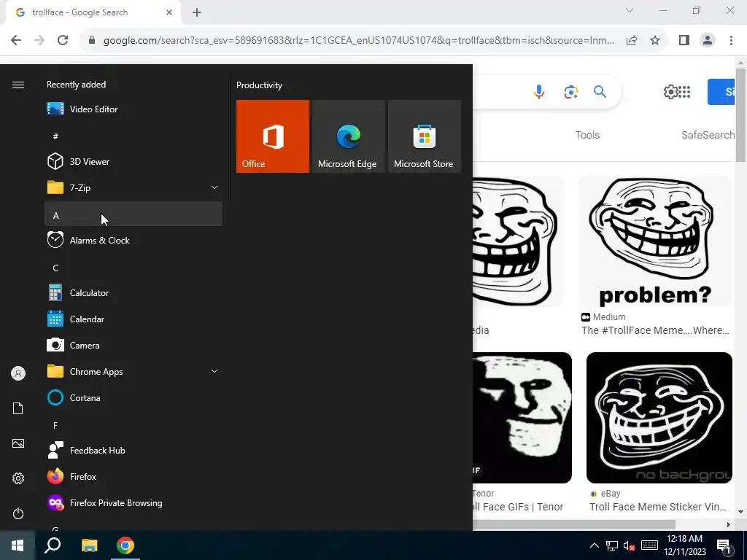This screenshot has height=560, width=747.
Task: Open Settings gear in Start sidebar
Action: pos(18,478)
